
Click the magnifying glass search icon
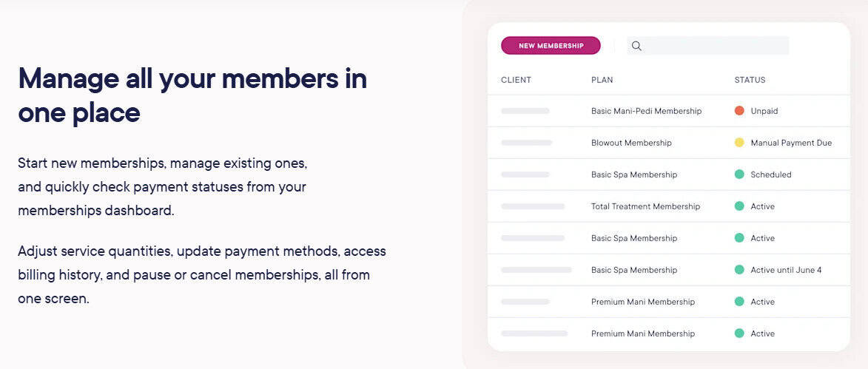point(636,46)
